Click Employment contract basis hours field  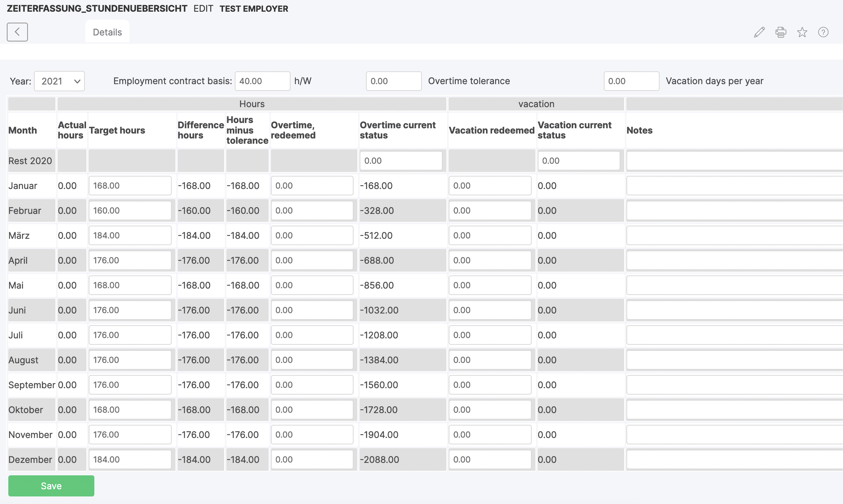(262, 81)
